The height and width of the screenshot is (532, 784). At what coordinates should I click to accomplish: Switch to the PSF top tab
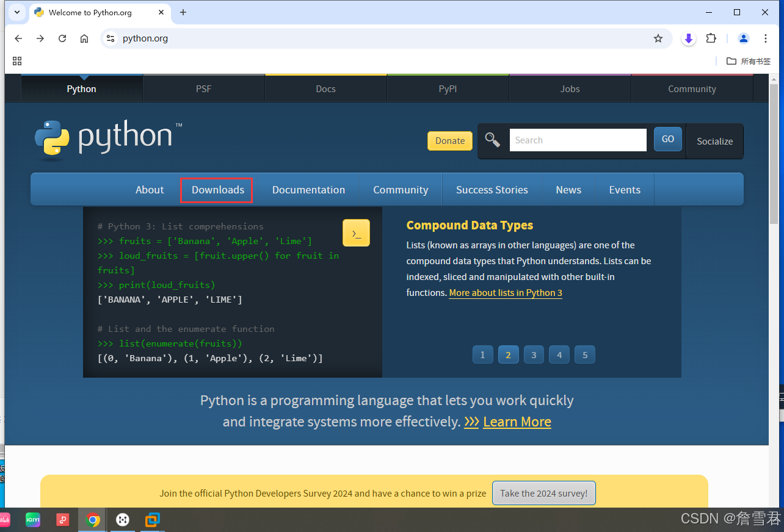(203, 88)
